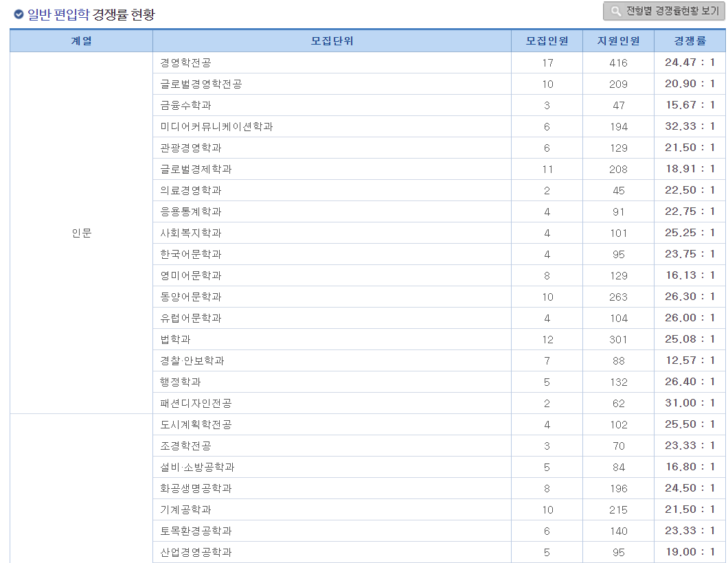Click applicant count 416 for 경영학전공

(618, 62)
